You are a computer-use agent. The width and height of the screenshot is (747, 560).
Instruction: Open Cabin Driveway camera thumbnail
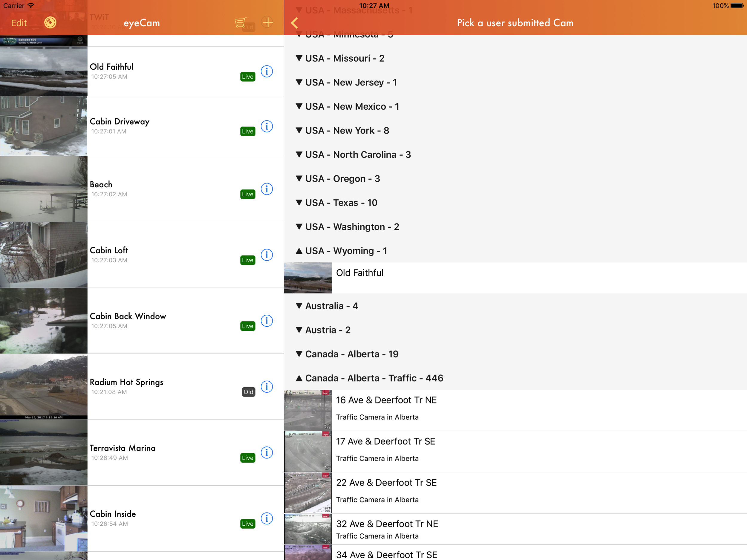tap(44, 126)
